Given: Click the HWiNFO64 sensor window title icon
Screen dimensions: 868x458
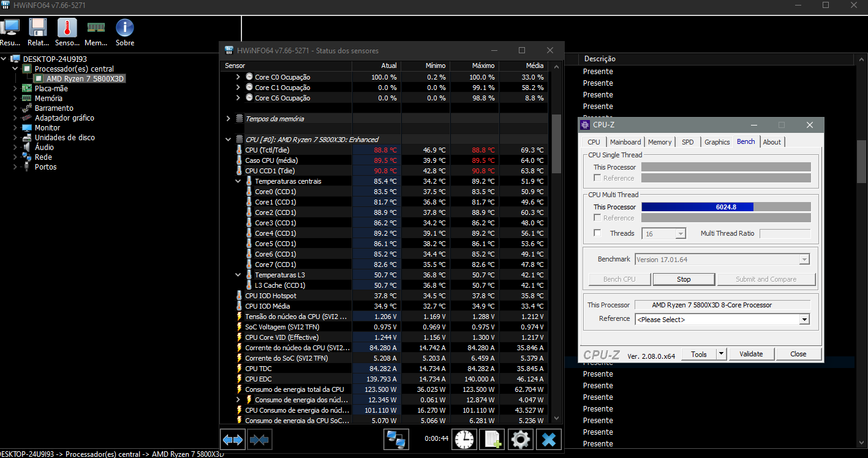Looking at the screenshot, I should point(229,50).
